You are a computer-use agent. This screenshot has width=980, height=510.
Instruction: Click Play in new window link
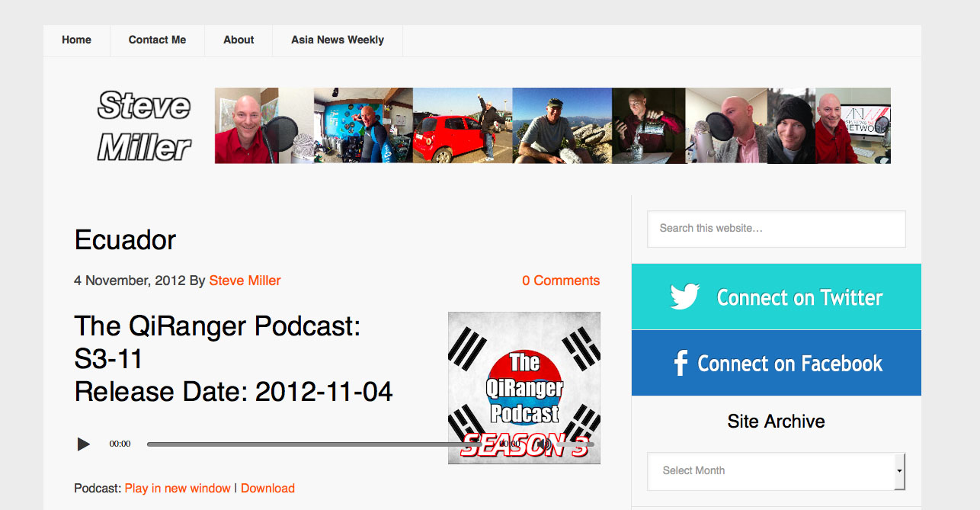click(178, 489)
